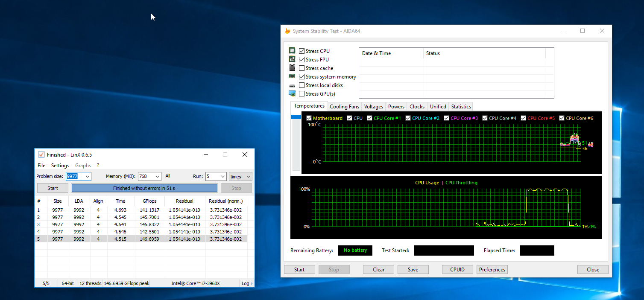Click the 12 threads status bar entry
This screenshot has width=644, height=300.
(x=91, y=283)
